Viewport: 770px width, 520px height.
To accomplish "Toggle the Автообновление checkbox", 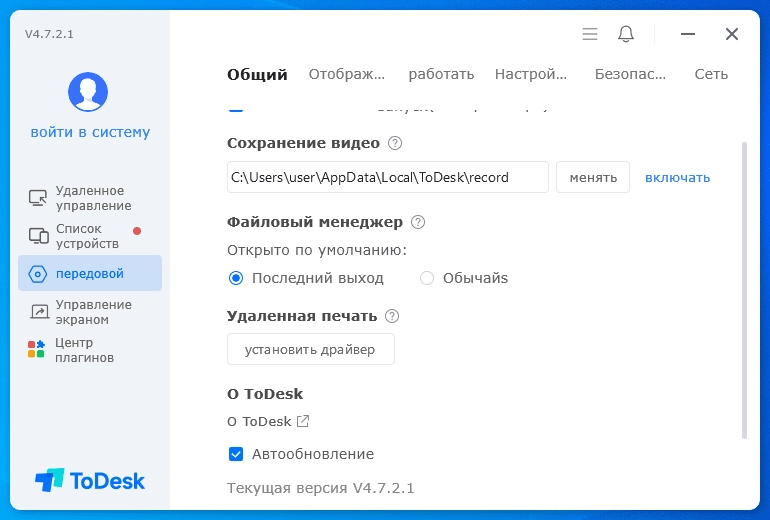I will [x=236, y=454].
